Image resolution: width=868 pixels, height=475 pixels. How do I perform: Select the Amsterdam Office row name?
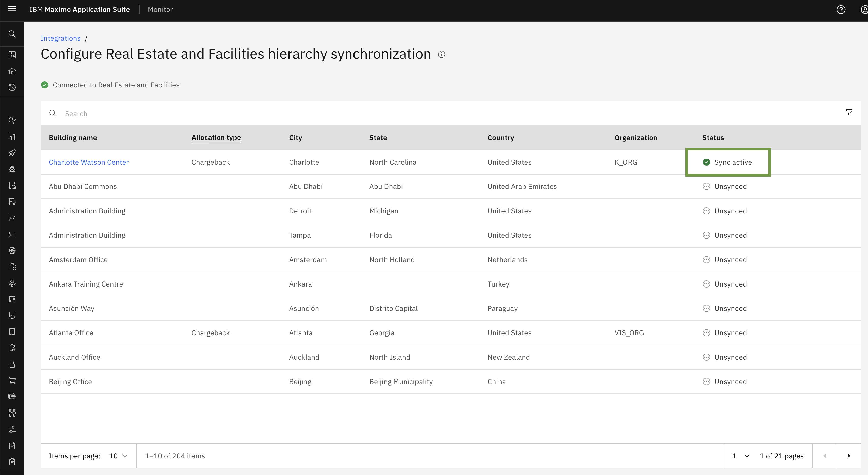[x=78, y=260]
